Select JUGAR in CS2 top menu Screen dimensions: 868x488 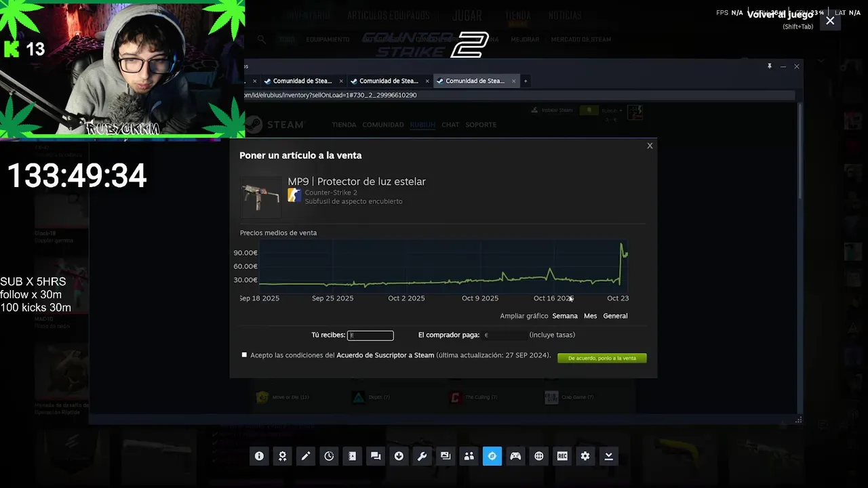tap(467, 16)
